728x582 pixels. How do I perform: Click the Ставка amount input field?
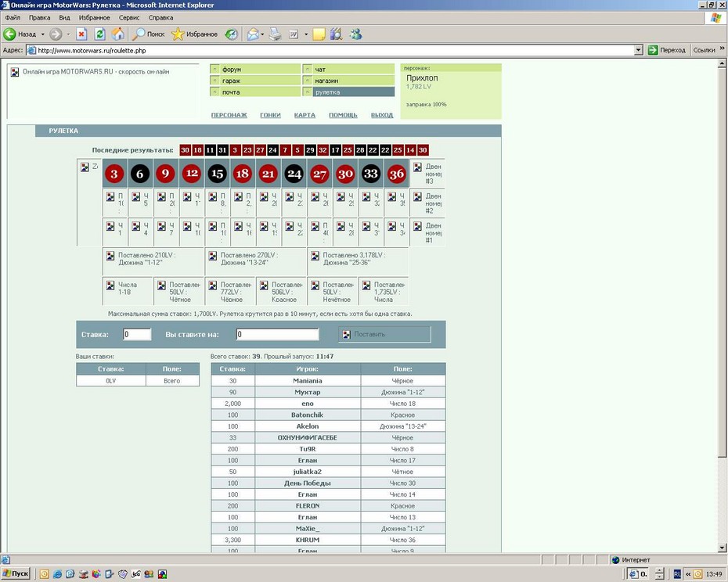click(x=137, y=334)
